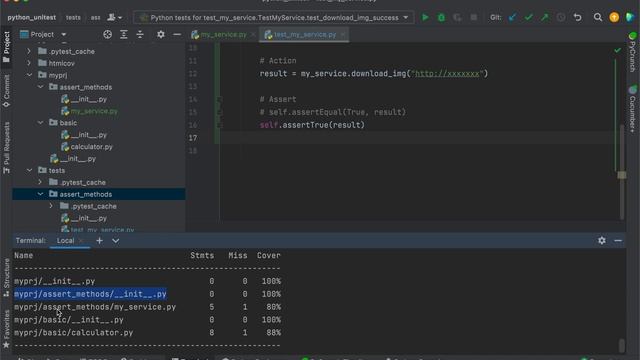Click myprj/basic/calculator.py coverage row

[147, 333]
